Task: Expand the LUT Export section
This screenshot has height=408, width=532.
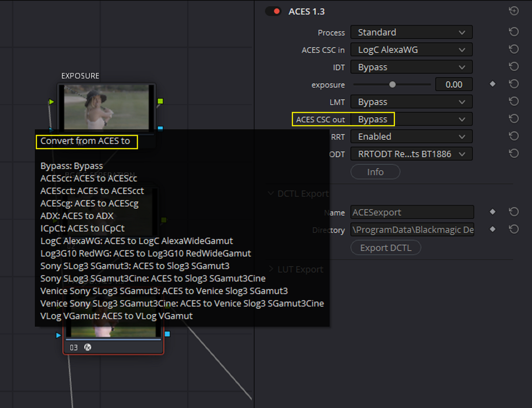Action: pos(271,269)
